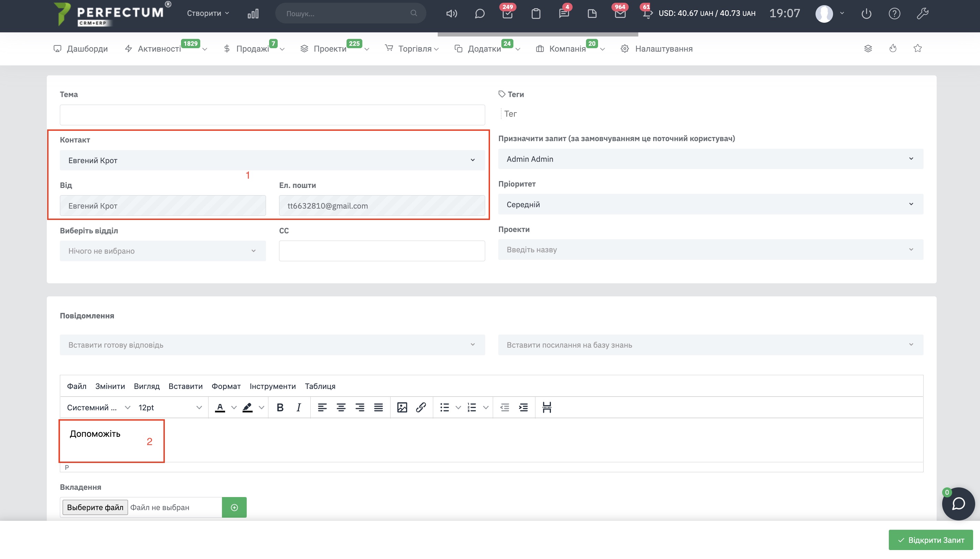The height and width of the screenshot is (559, 980).
Task: Toggle center text alignment
Action: pos(341,407)
